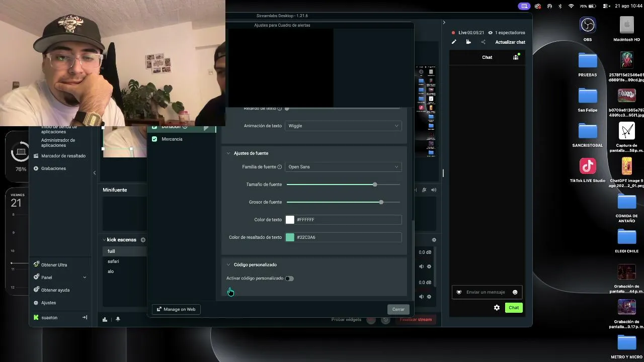Viewport: 644px width, 362px height.
Task: Open the TikTok LIVE Studio desktop icon
Action: 588,166
